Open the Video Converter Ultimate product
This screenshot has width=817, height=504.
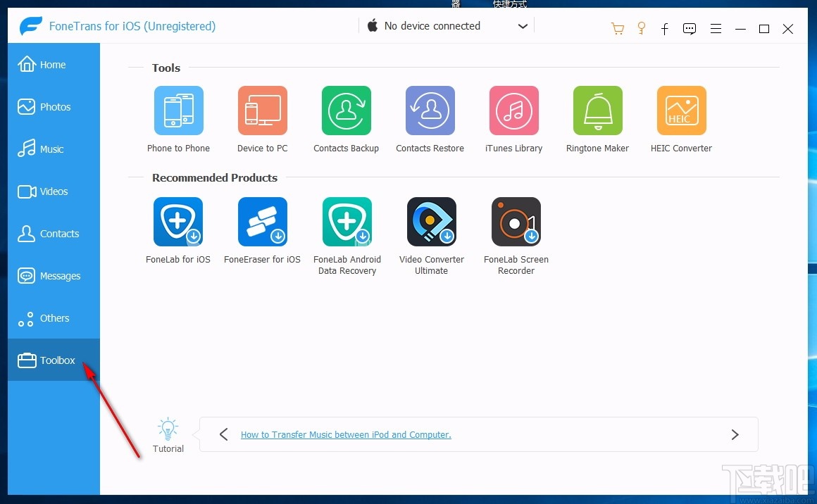click(x=431, y=221)
